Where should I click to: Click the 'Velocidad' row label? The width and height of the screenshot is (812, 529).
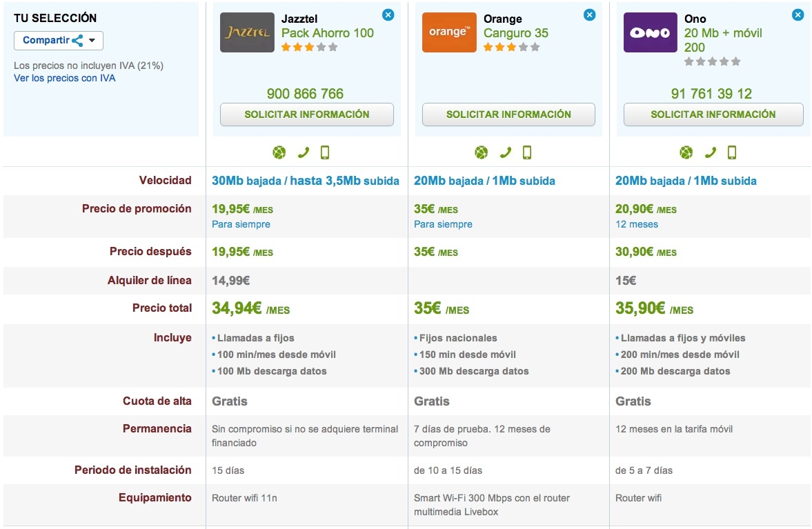165,180
